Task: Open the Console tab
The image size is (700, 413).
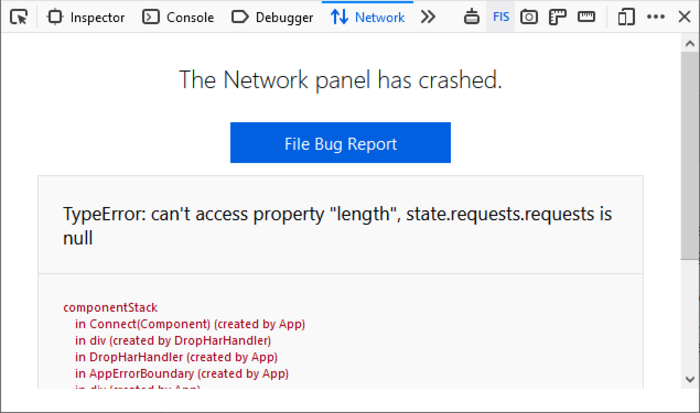Action: (x=178, y=17)
